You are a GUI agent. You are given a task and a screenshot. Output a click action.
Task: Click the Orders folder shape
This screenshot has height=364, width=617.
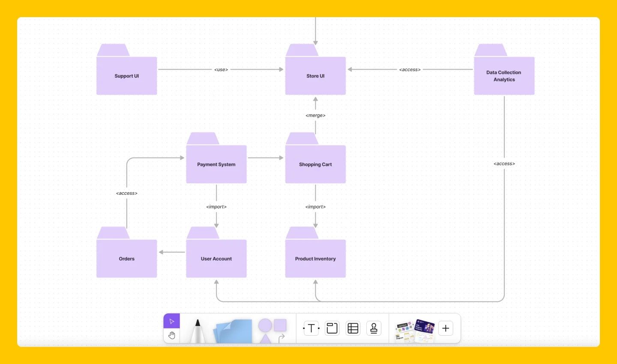coord(126,259)
